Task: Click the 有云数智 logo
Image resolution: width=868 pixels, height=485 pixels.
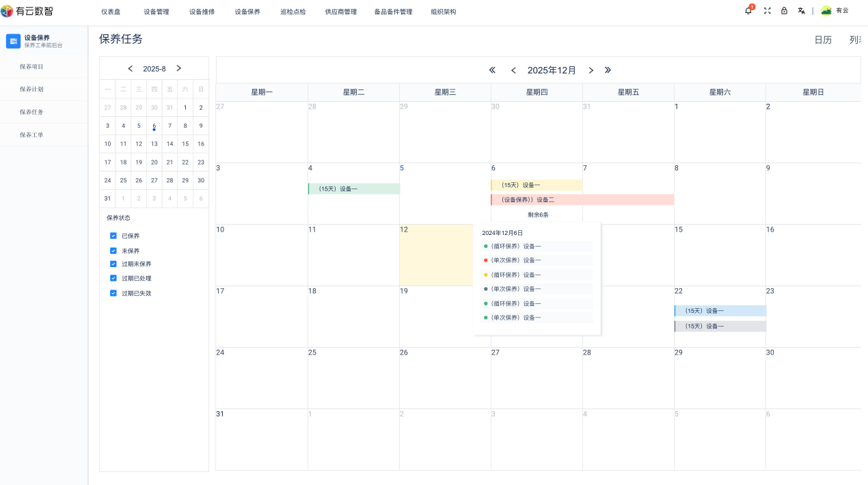Action: (x=29, y=11)
